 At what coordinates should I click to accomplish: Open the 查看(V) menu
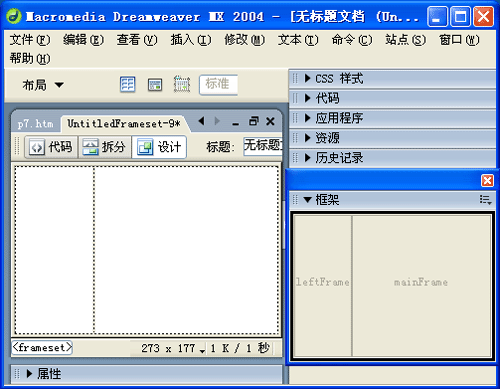[137, 40]
